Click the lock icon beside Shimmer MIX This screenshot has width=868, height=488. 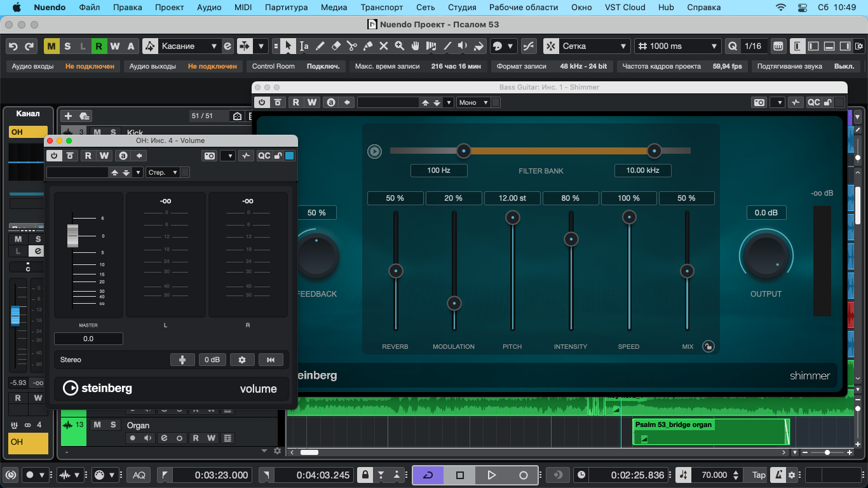point(708,346)
